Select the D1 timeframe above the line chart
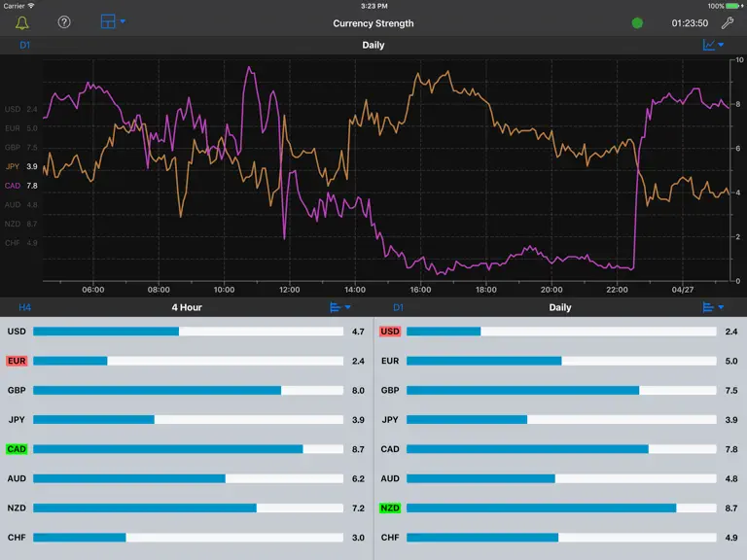Image resolution: width=747 pixels, height=560 pixels. click(24, 46)
